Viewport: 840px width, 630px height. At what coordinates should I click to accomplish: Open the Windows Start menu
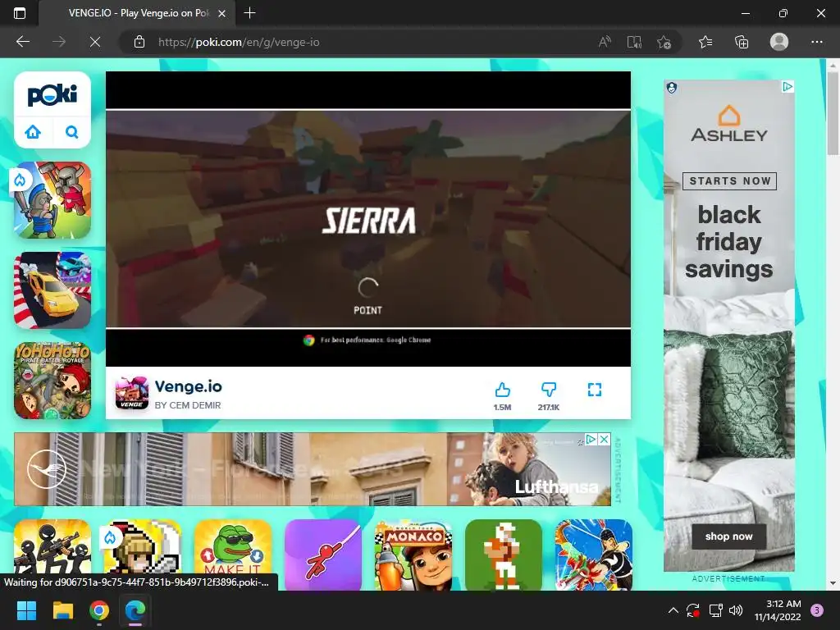click(26, 610)
